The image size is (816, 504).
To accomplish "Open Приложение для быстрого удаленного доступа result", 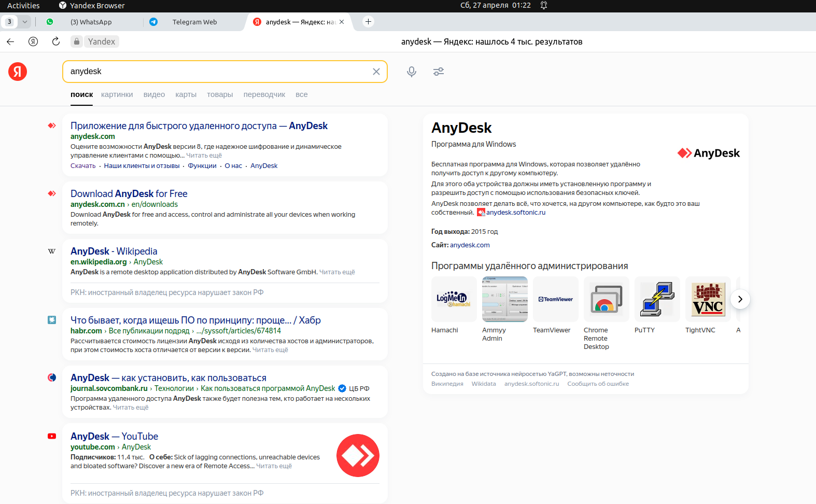I will coord(199,125).
